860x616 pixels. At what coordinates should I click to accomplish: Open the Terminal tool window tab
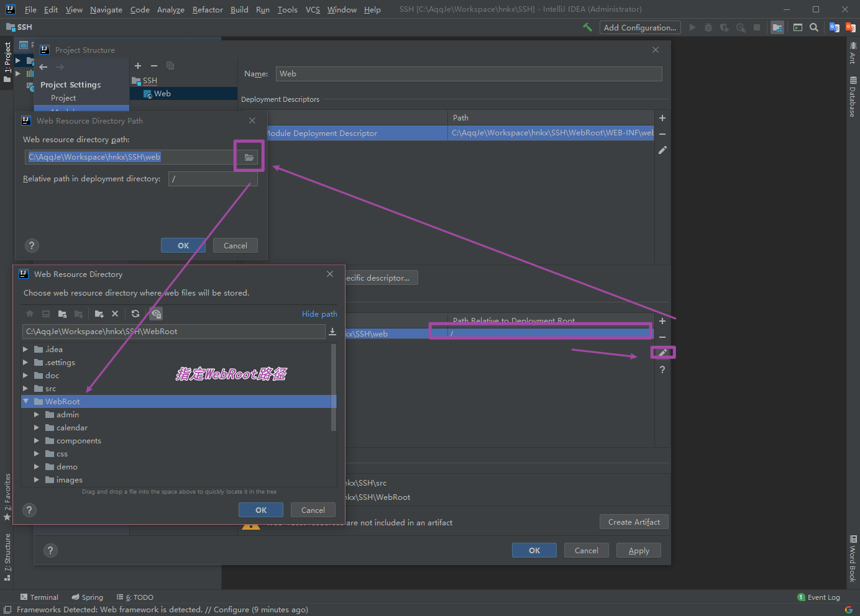(x=39, y=597)
